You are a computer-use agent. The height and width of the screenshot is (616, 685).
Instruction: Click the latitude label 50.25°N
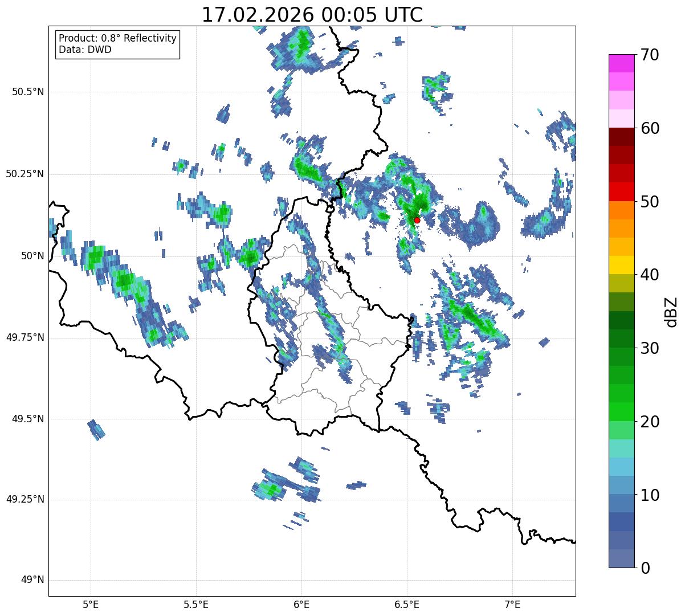25,174
